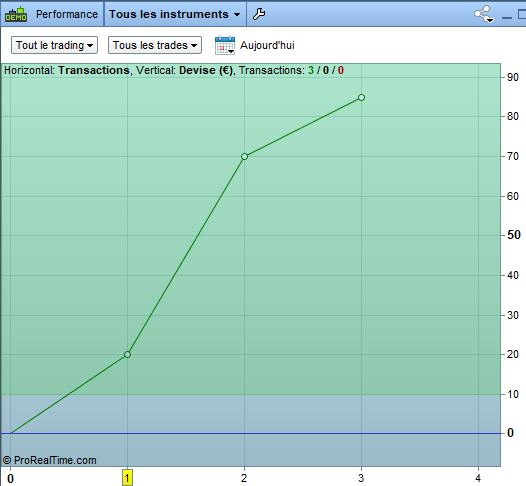Viewport: 526px width, 486px height.
Task: Click the bold 50 value on vertical axis
Action: pyautogui.click(x=514, y=235)
